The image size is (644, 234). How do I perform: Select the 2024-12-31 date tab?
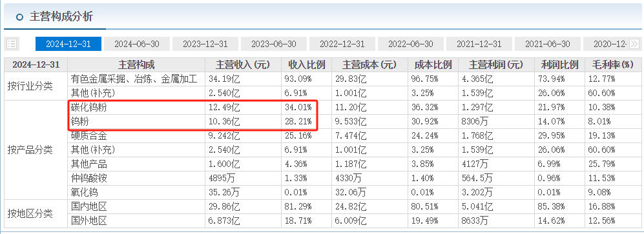[x=68, y=44]
